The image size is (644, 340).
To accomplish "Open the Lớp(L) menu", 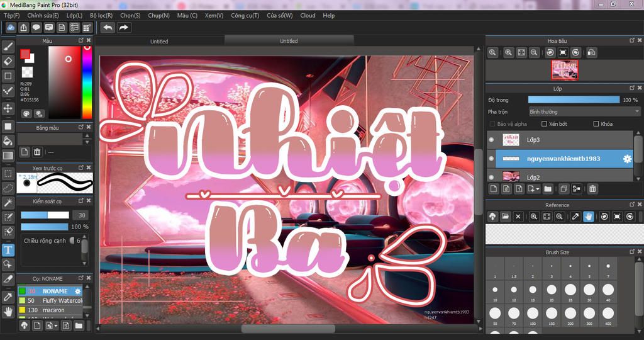I will [x=74, y=15].
